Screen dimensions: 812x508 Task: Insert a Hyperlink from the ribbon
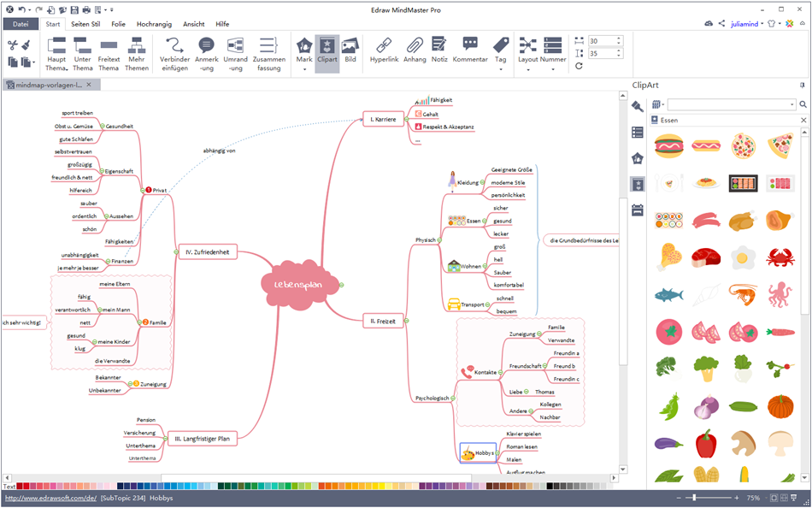[x=384, y=50]
